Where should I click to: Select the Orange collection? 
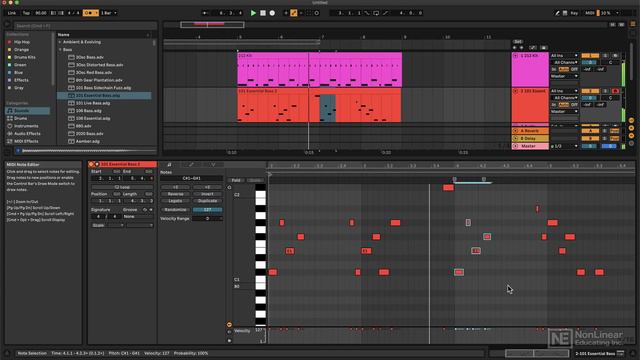21,50
